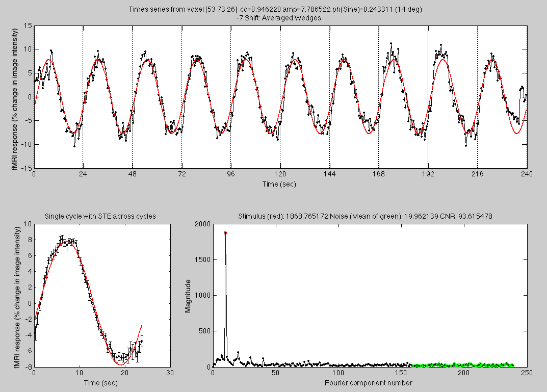Screen dimensions: 547x392
Task: Click 'Time (sec)' label under single cycle plot
Action: pos(102,383)
